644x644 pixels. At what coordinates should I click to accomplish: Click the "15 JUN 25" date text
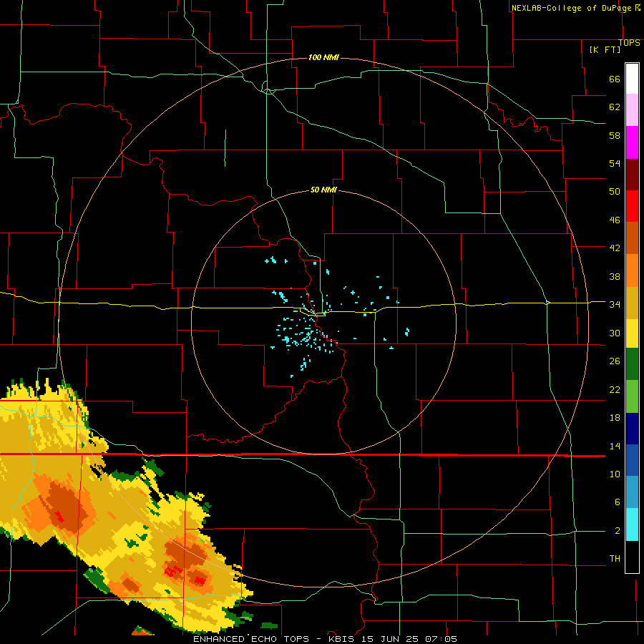[x=390, y=639]
